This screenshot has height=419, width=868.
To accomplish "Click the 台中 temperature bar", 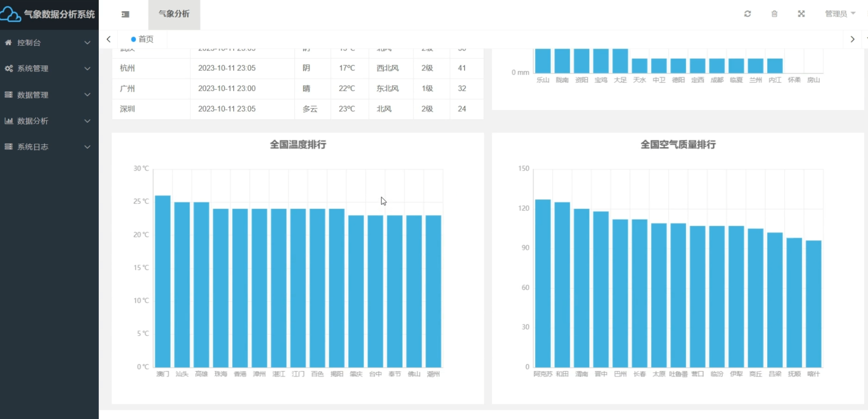I will coord(376,291).
